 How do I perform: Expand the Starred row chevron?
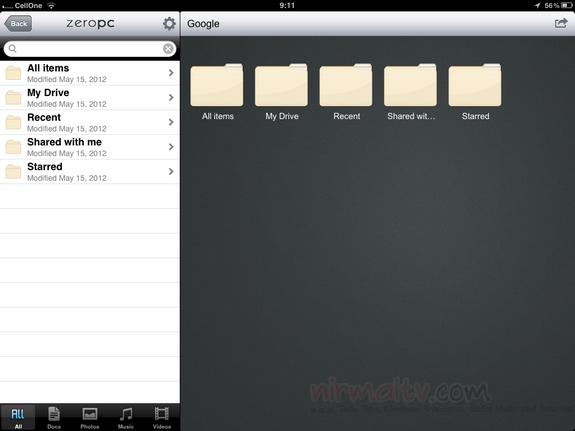point(171,171)
